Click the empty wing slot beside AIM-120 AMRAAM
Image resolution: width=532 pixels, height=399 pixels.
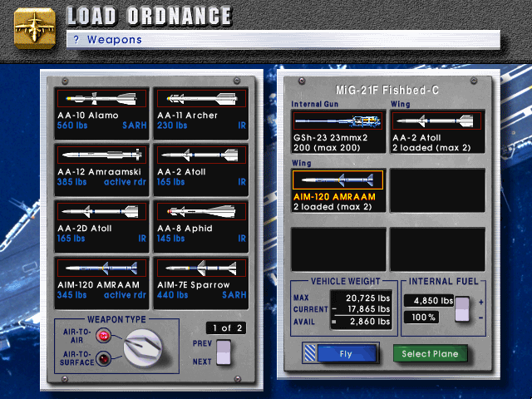tap(437, 190)
